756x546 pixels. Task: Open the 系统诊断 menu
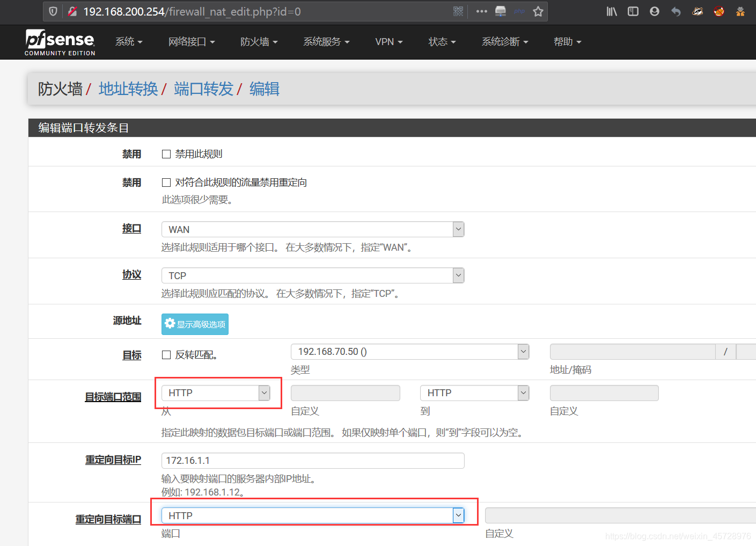pos(505,42)
